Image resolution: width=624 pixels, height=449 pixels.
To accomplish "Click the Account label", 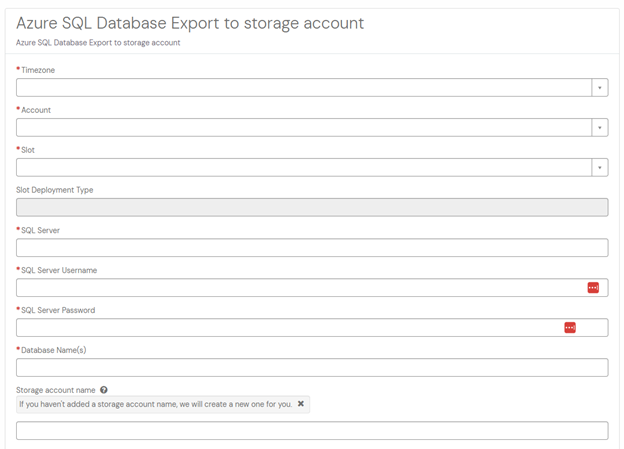I will click(36, 110).
